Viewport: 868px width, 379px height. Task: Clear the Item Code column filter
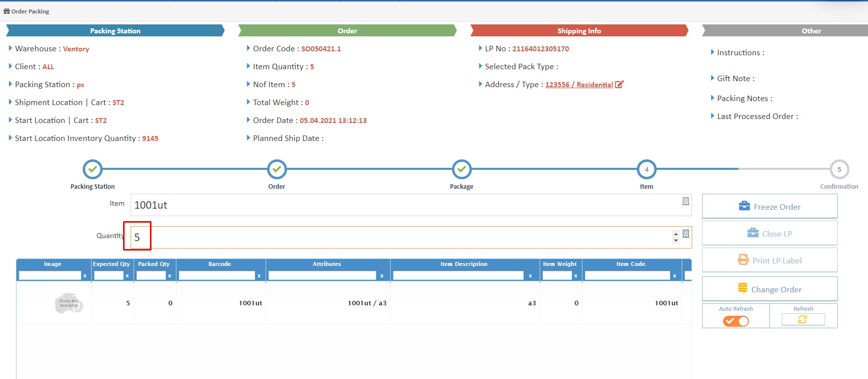tap(675, 276)
